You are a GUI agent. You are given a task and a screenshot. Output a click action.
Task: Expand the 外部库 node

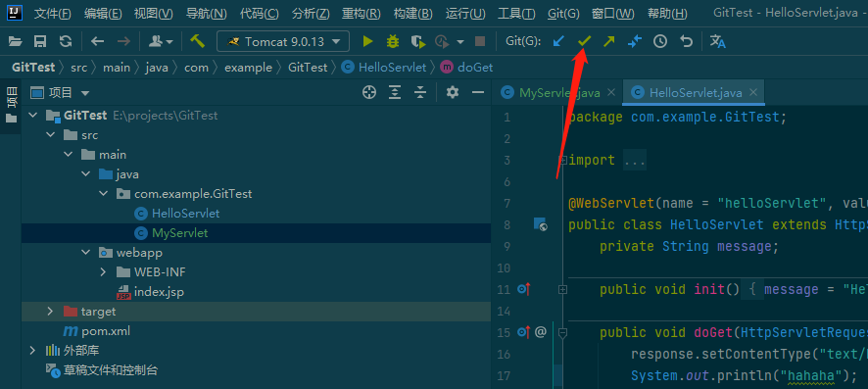pos(32,350)
